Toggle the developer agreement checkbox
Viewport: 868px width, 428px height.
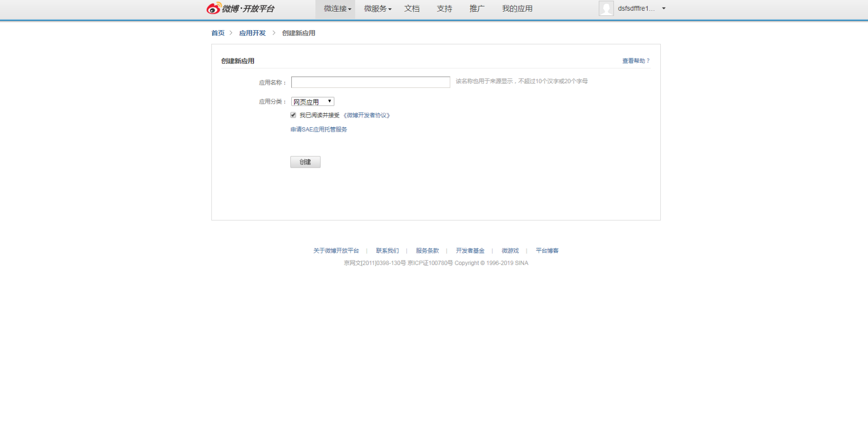pyautogui.click(x=293, y=115)
